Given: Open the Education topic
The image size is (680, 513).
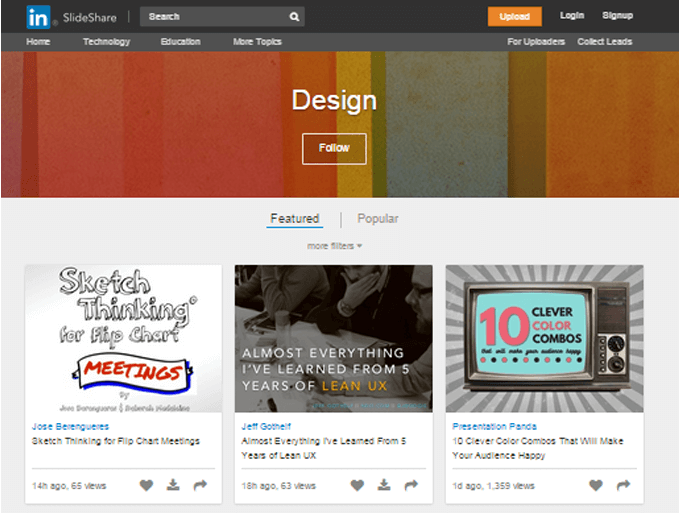Looking at the screenshot, I should (x=180, y=42).
